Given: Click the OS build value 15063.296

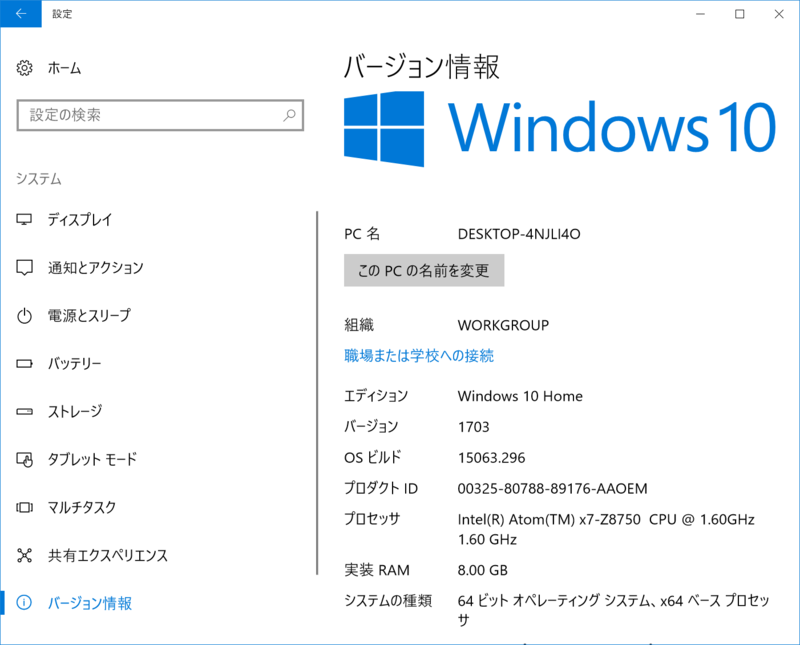Looking at the screenshot, I should click(x=491, y=458).
